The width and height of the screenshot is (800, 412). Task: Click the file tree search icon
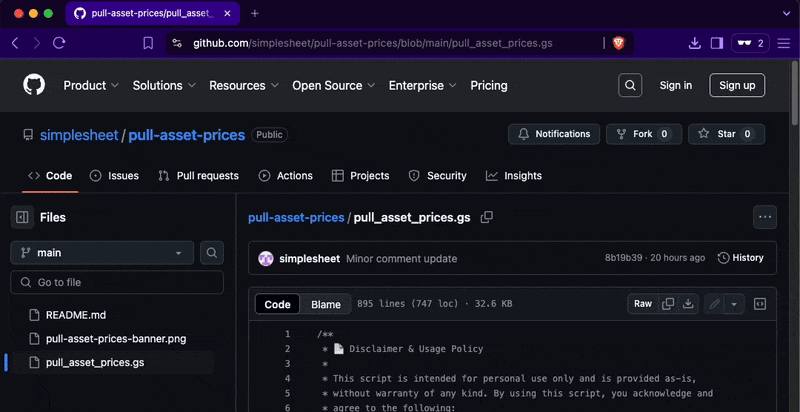(212, 253)
